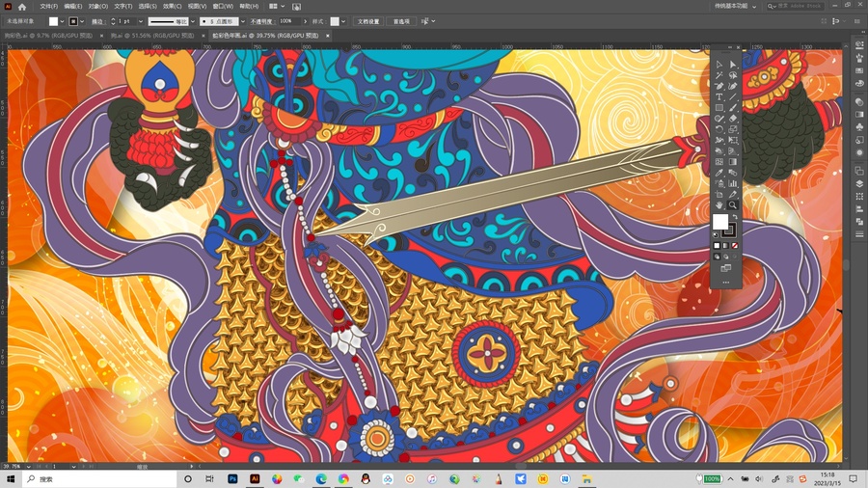868x488 pixels.
Task: Click the 文档设置 button
Action: pos(368,21)
